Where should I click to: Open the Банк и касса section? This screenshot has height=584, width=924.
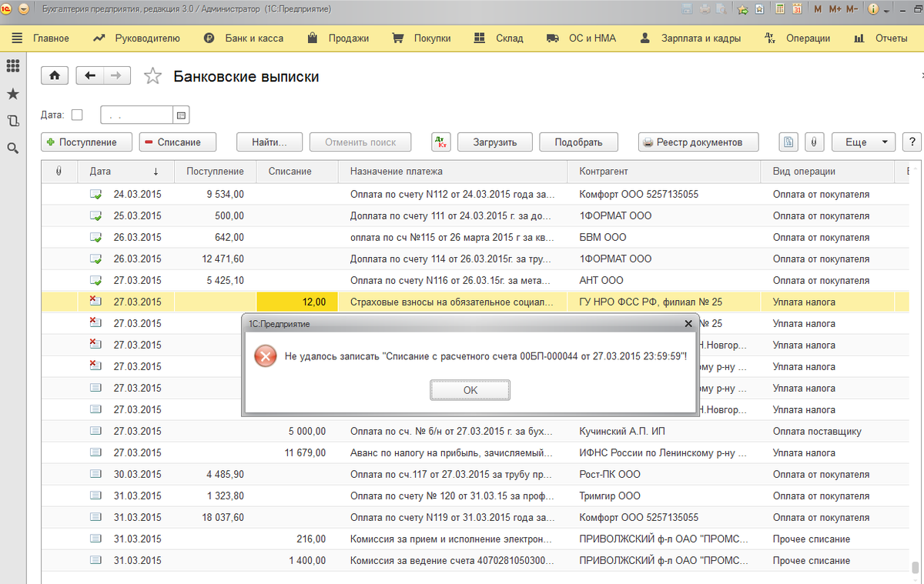[244, 38]
